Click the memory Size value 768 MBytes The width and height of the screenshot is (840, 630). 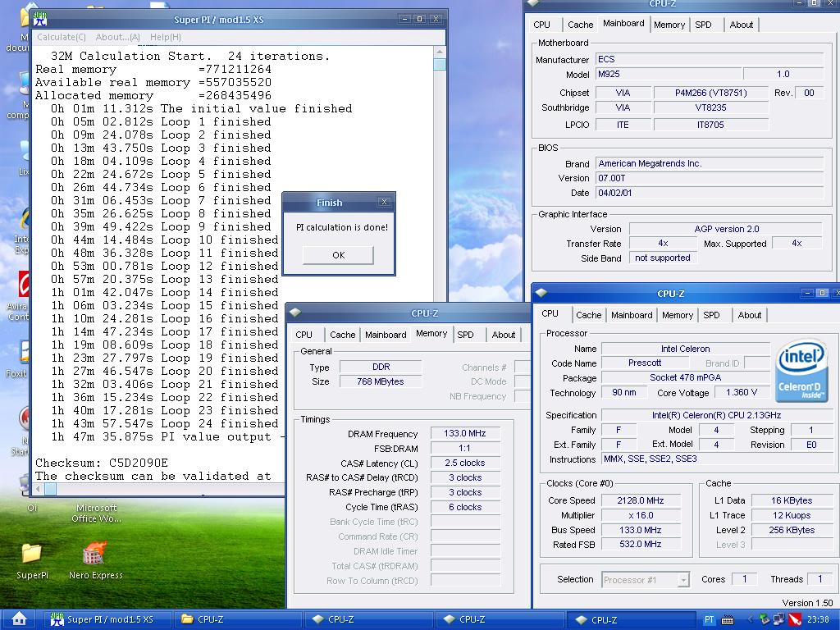tap(381, 381)
